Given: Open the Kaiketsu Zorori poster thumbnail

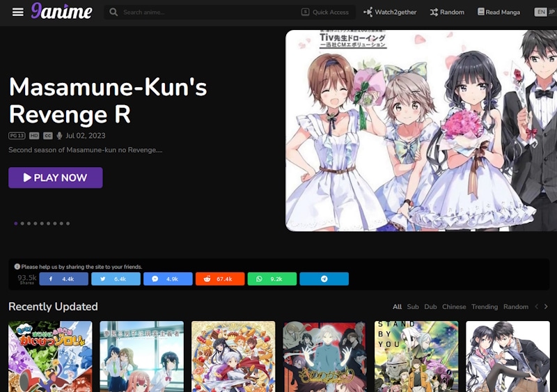Looking at the screenshot, I should click(x=50, y=356).
